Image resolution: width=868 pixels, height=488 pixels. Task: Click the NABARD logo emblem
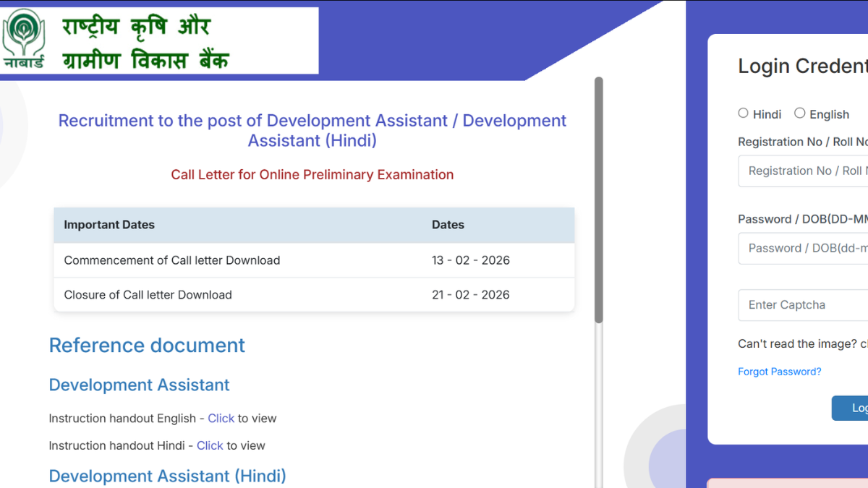pyautogui.click(x=23, y=40)
